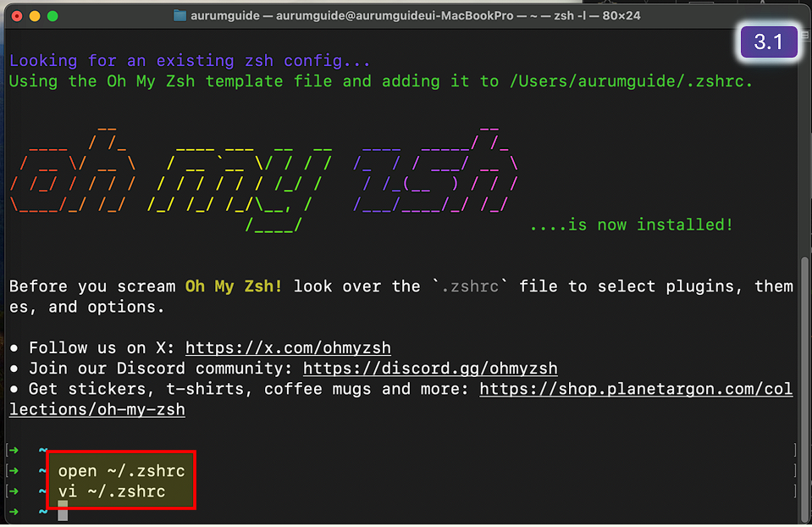The image size is (812, 527).
Task: Click the red close window button
Action: tap(17, 16)
